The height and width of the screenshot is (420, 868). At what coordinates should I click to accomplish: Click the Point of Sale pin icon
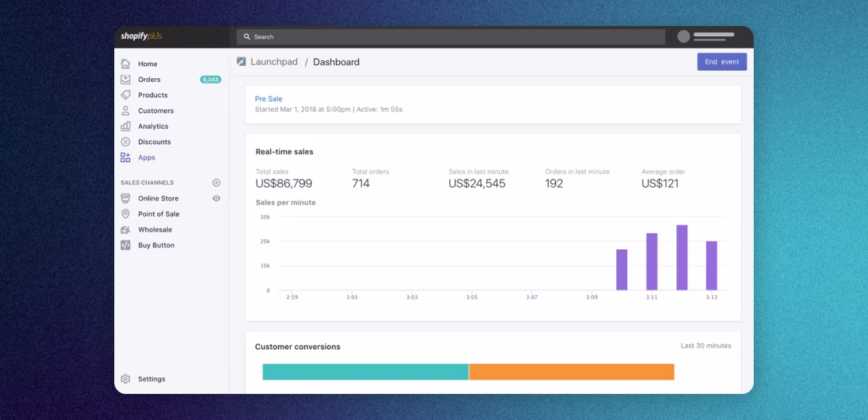point(126,214)
